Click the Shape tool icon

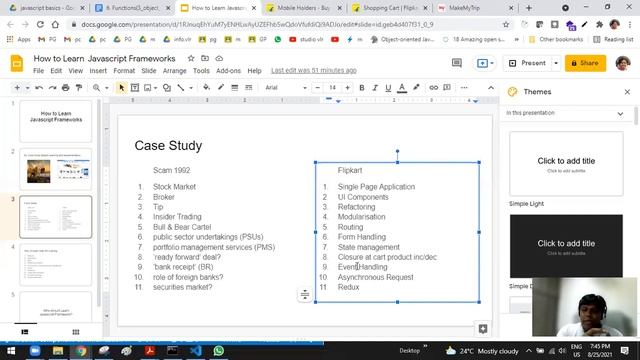(167, 88)
